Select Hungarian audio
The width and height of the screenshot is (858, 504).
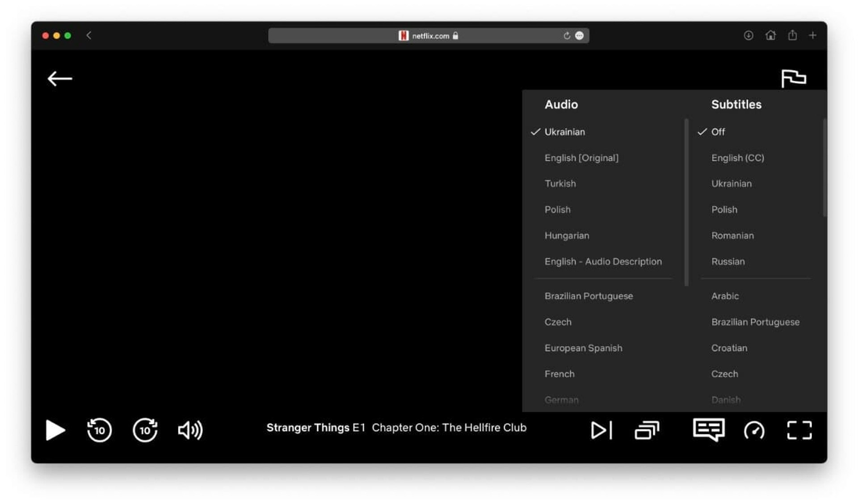coord(567,235)
